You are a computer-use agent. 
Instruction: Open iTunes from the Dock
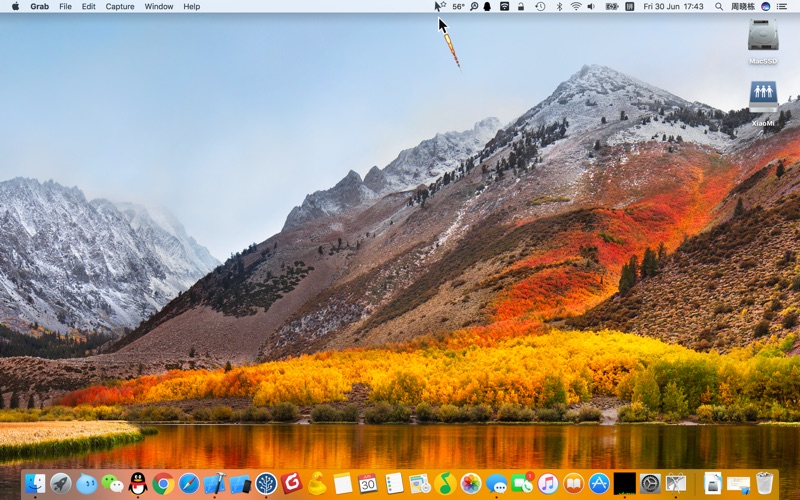pos(548,484)
